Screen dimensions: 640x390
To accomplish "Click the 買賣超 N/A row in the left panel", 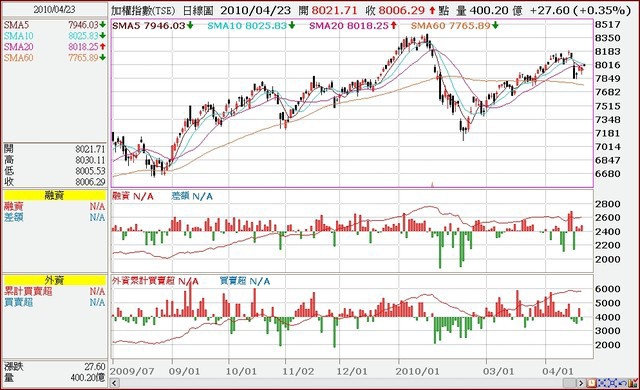I will tap(54, 302).
